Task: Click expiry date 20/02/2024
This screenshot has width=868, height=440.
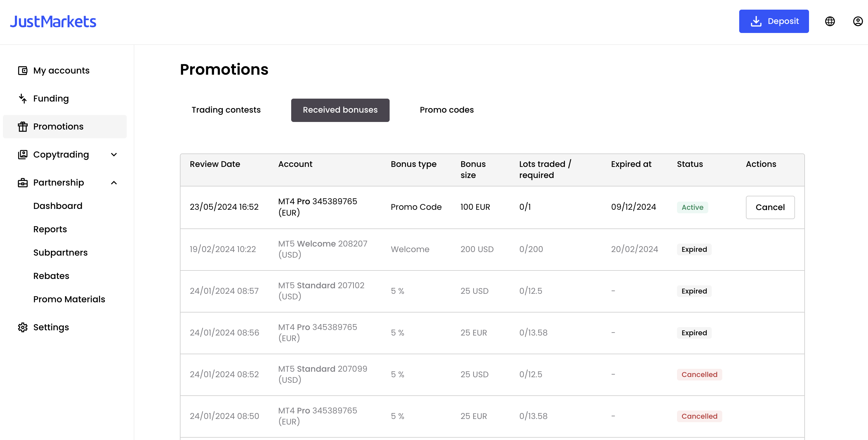Action: coord(634,249)
